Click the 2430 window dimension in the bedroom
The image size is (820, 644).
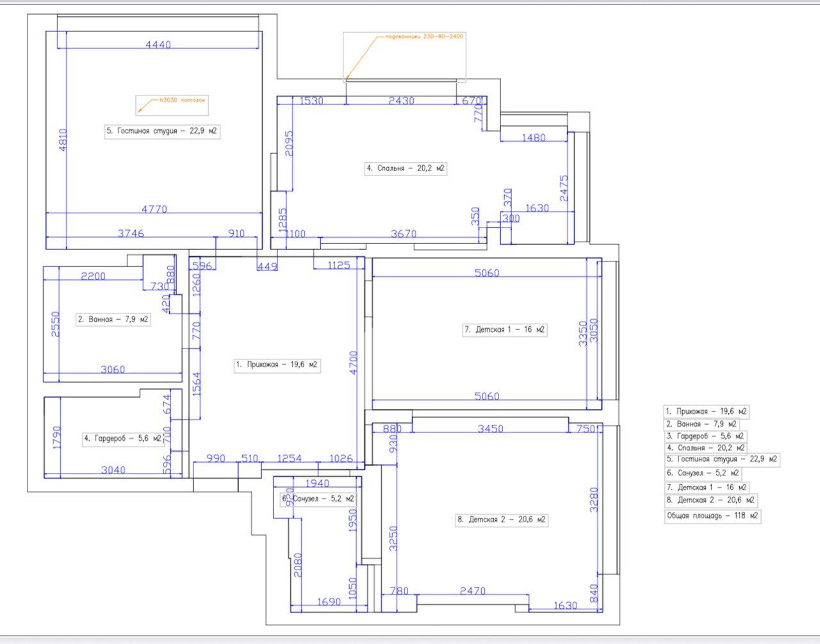tap(401, 101)
